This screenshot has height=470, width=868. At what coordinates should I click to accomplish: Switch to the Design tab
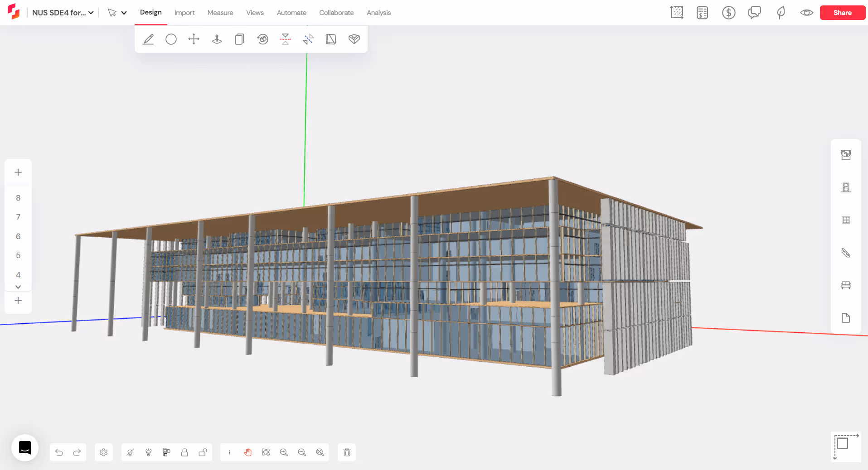151,13
